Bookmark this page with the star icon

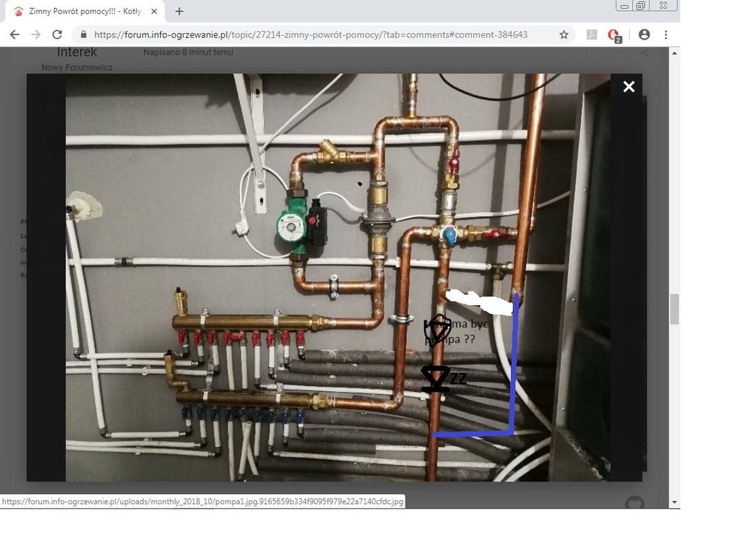pyautogui.click(x=564, y=34)
